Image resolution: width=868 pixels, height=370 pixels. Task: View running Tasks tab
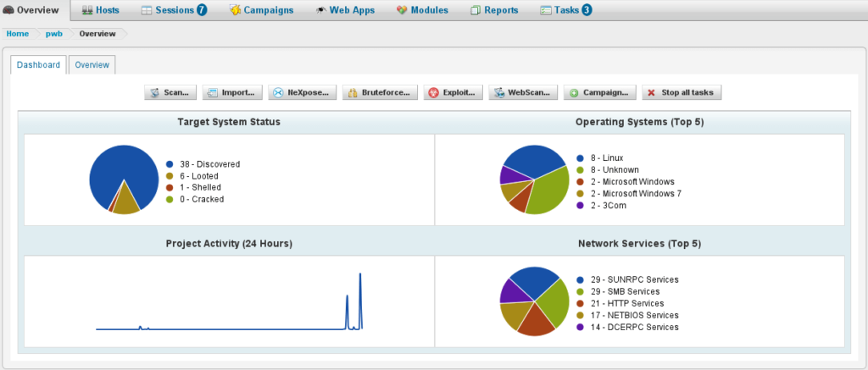coord(566,10)
